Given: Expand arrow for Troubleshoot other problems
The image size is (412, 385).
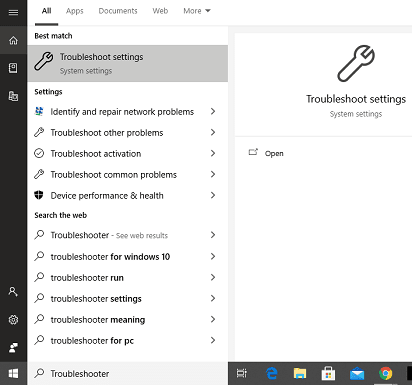Looking at the screenshot, I should click(x=213, y=132).
